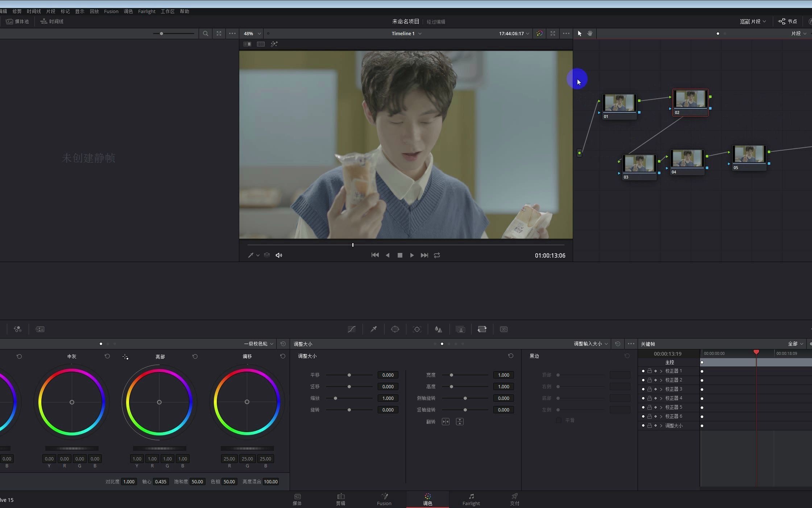Screen dimensions: 812x508
Task: Click the viewer search magnifier icon
Action: (x=206, y=33)
